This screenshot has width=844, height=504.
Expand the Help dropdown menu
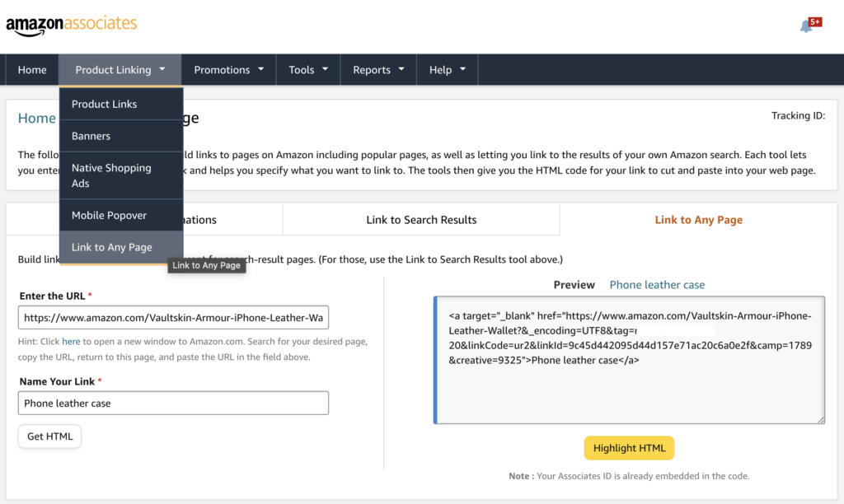(448, 70)
